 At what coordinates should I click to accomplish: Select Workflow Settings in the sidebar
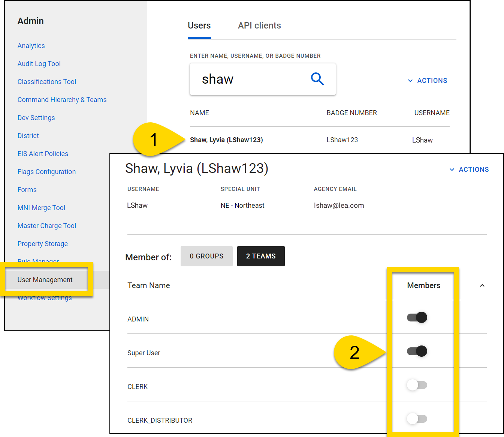[45, 297]
